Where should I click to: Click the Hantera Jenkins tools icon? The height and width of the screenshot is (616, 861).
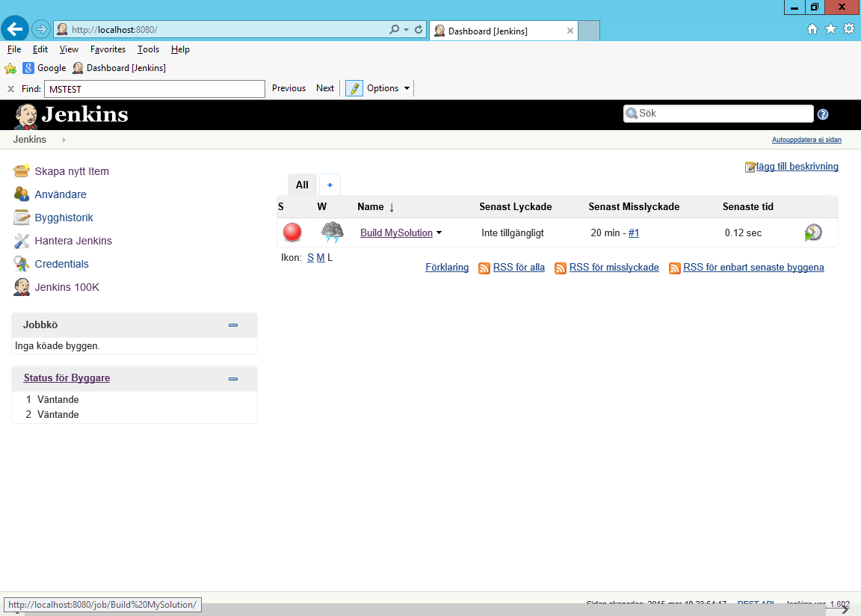point(22,241)
